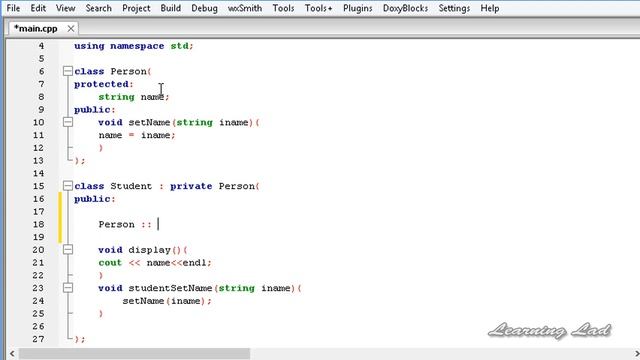Viewport: 640px width, 360px height.
Task: Click 'protected:' keyword on line 7
Action: coord(104,84)
